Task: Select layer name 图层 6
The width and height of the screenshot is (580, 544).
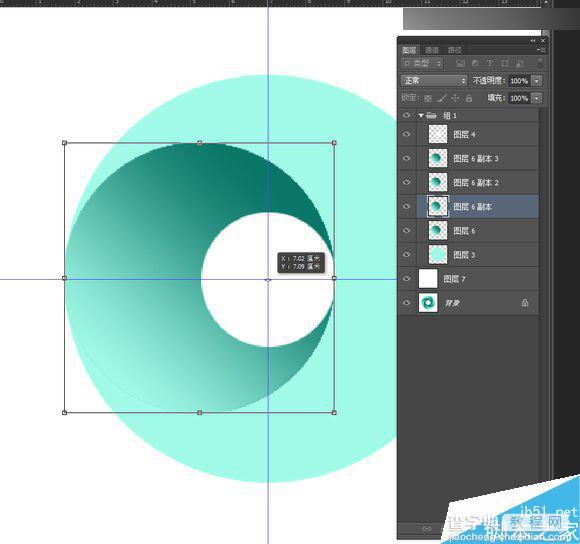Action: pos(464,231)
